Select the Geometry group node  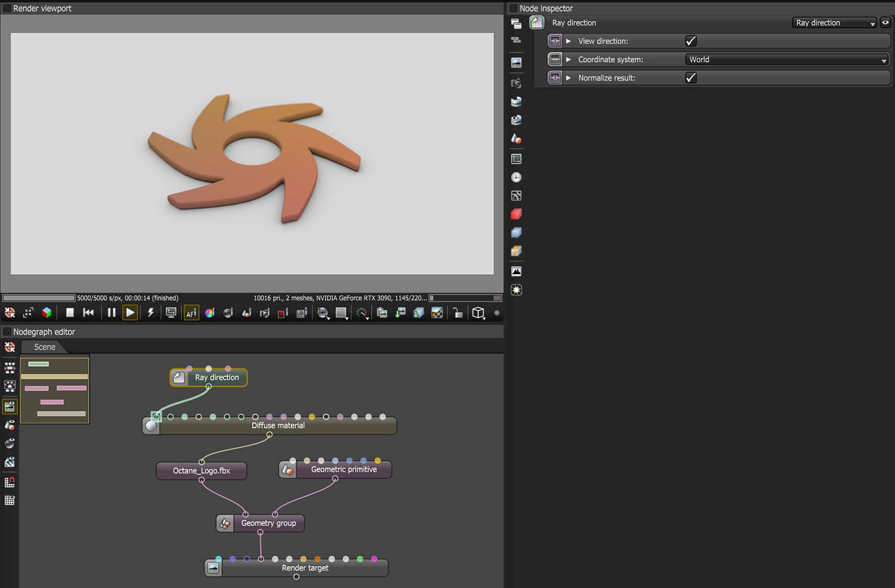pos(260,523)
